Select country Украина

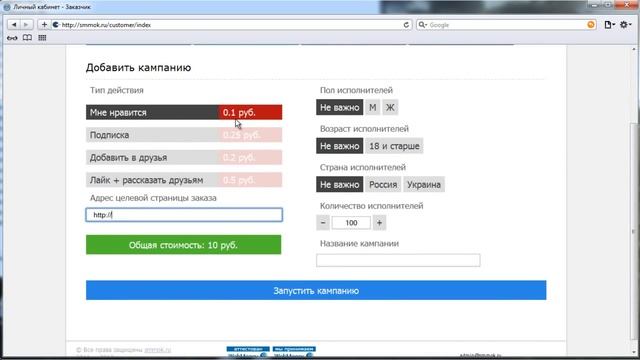click(424, 184)
